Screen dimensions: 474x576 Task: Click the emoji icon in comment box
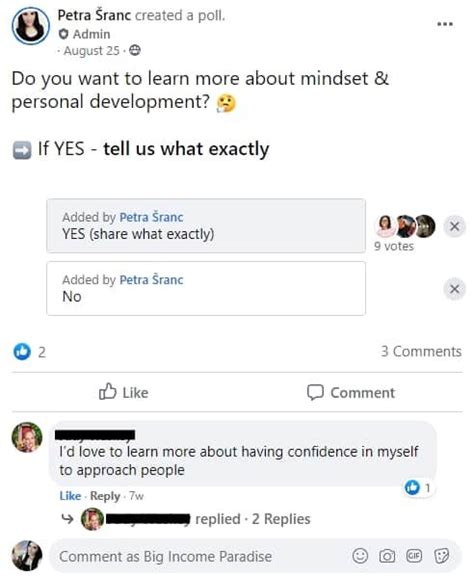click(360, 556)
